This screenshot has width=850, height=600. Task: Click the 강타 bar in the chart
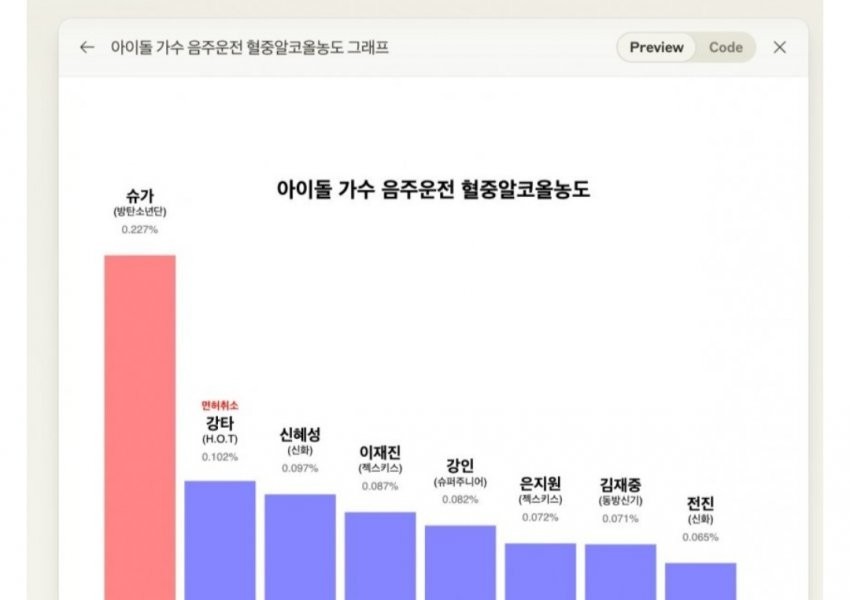[220, 538]
